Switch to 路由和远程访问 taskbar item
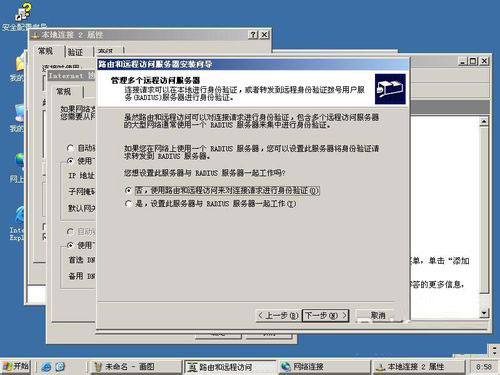 (x=230, y=367)
